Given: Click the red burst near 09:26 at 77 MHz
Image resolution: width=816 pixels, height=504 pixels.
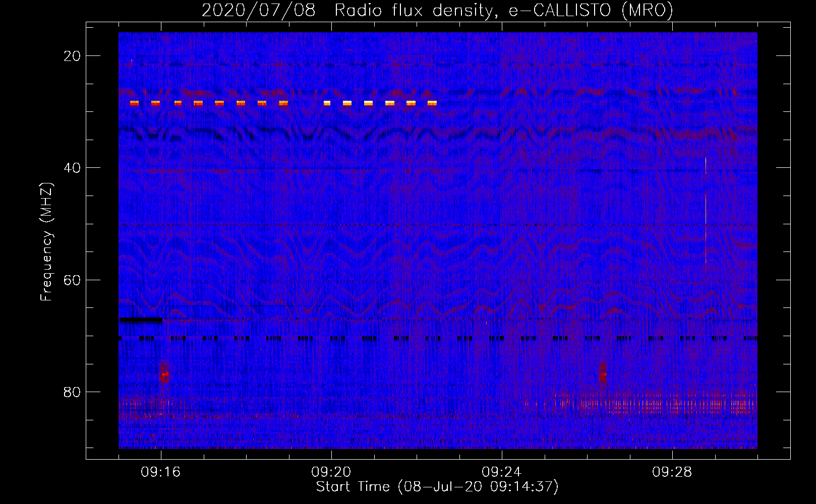Looking at the screenshot, I should pos(603,374).
